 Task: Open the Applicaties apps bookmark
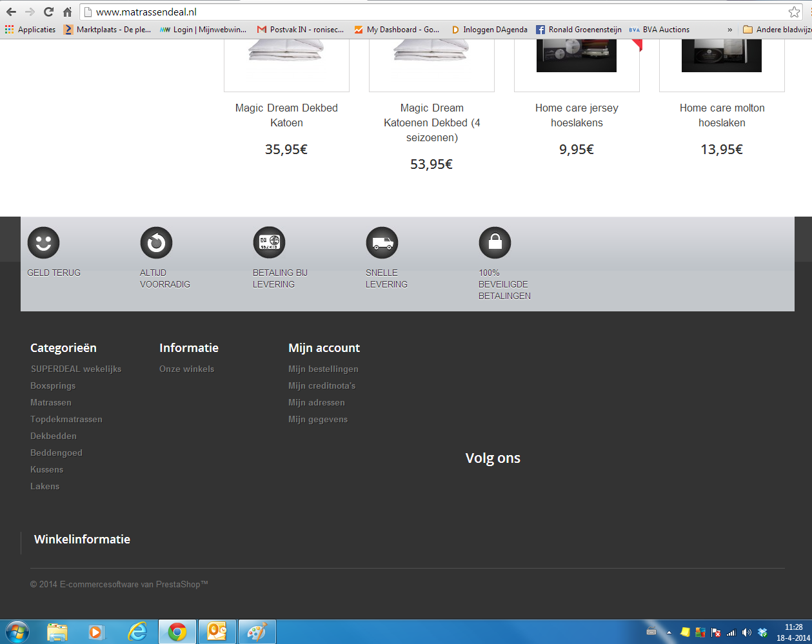point(30,30)
